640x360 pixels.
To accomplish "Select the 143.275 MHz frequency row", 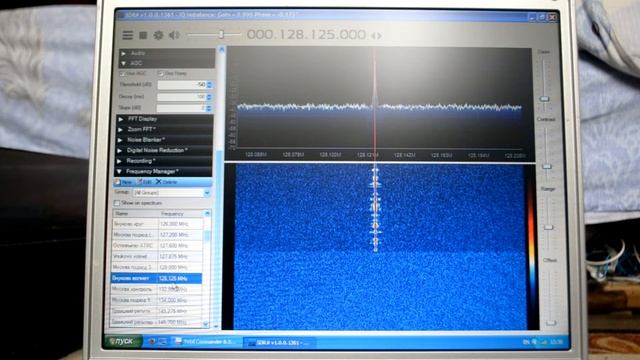I will pos(155,311).
